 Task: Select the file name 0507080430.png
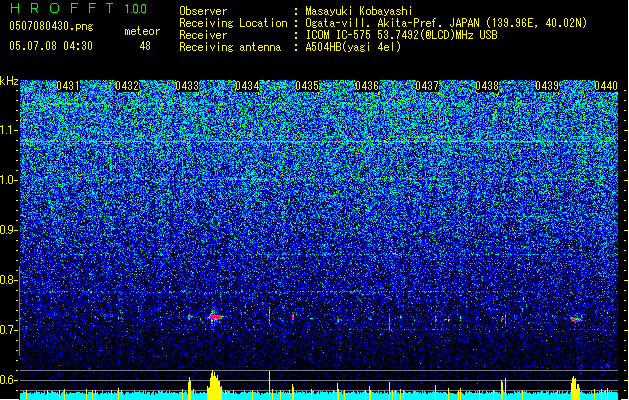click(x=51, y=27)
